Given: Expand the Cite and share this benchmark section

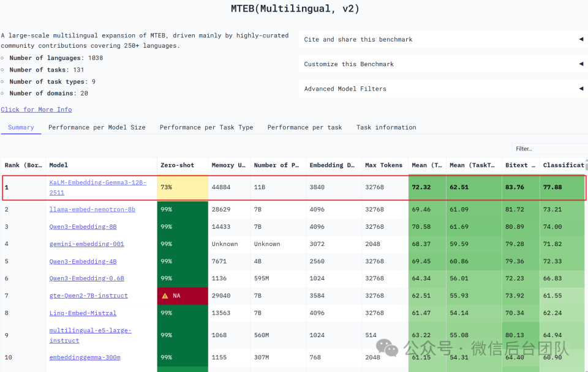Looking at the screenshot, I should tap(443, 39).
